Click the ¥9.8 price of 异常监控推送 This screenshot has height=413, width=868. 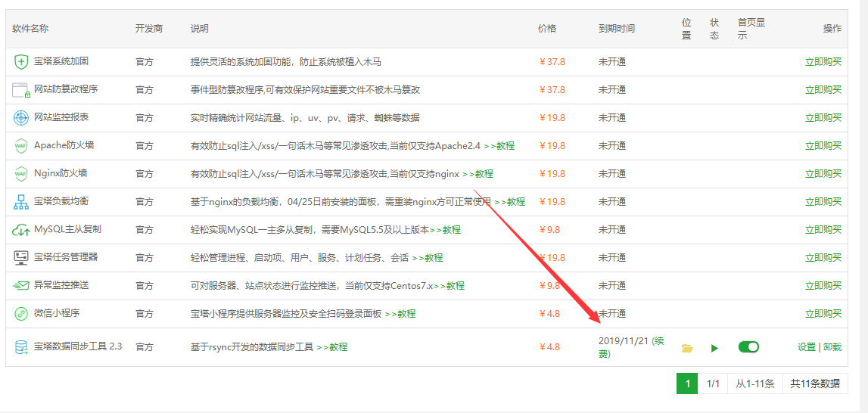(549, 285)
